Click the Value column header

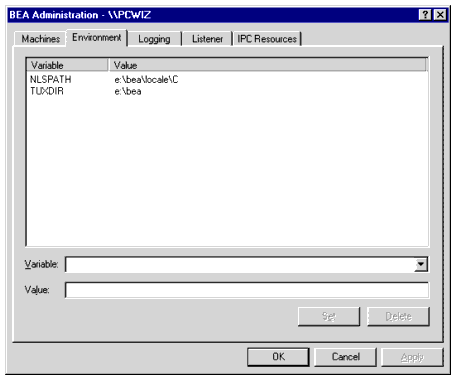[268, 65]
